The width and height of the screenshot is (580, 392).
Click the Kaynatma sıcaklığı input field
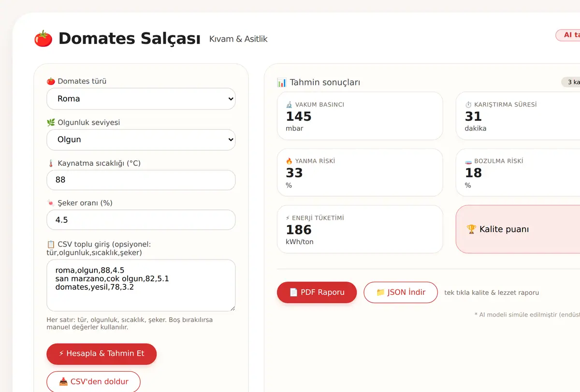141,180
